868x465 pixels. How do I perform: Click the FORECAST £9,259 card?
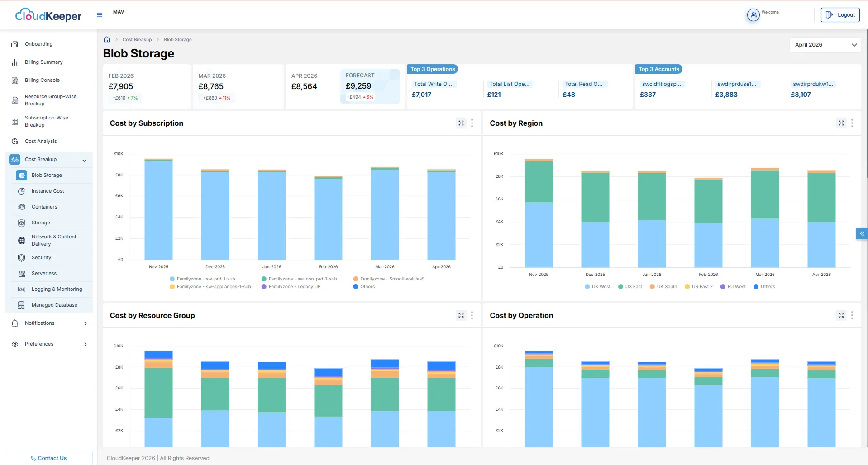370,86
